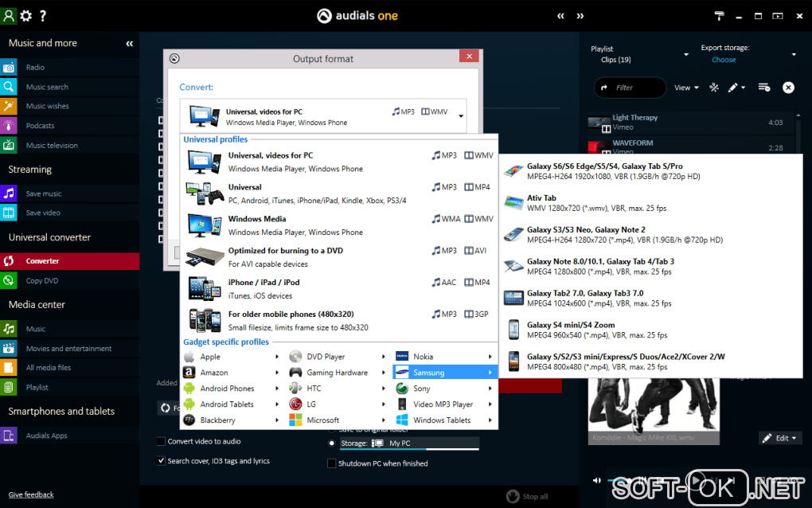Clear playlist with the round X icon

[788, 88]
